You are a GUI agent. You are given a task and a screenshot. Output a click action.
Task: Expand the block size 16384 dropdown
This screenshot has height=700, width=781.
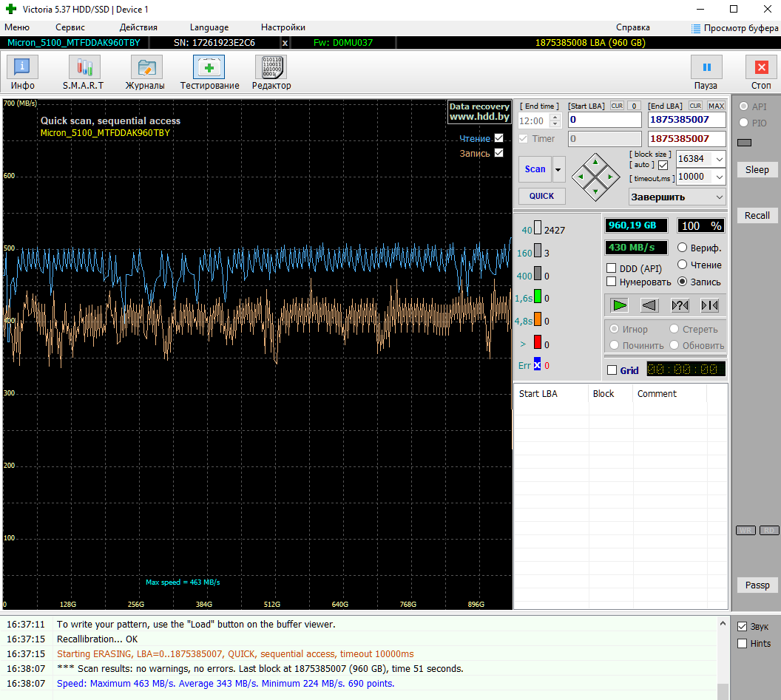[719, 160]
